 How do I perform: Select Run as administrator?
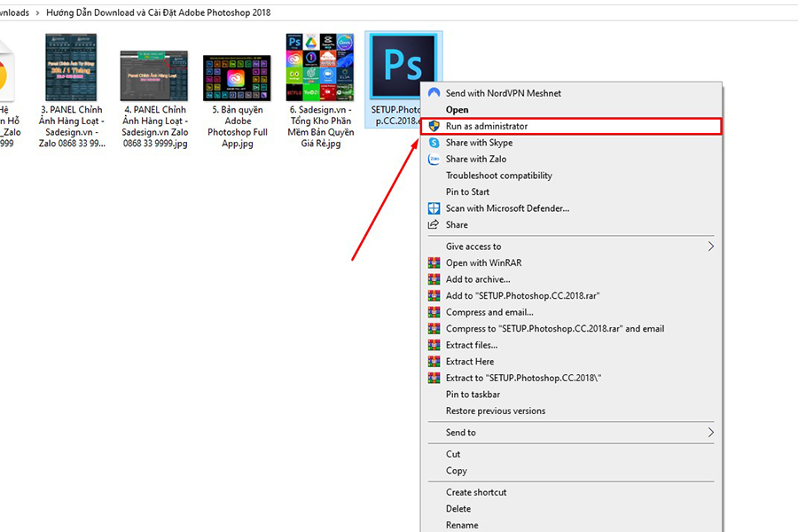(571, 126)
